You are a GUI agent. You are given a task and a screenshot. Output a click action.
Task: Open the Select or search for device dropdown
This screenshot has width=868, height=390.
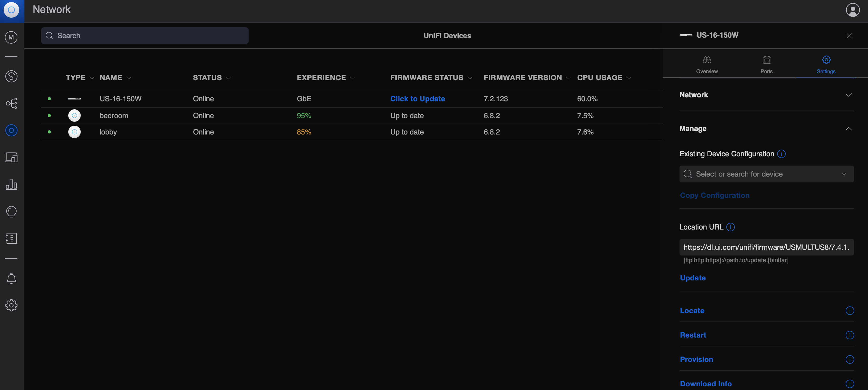[x=766, y=174]
